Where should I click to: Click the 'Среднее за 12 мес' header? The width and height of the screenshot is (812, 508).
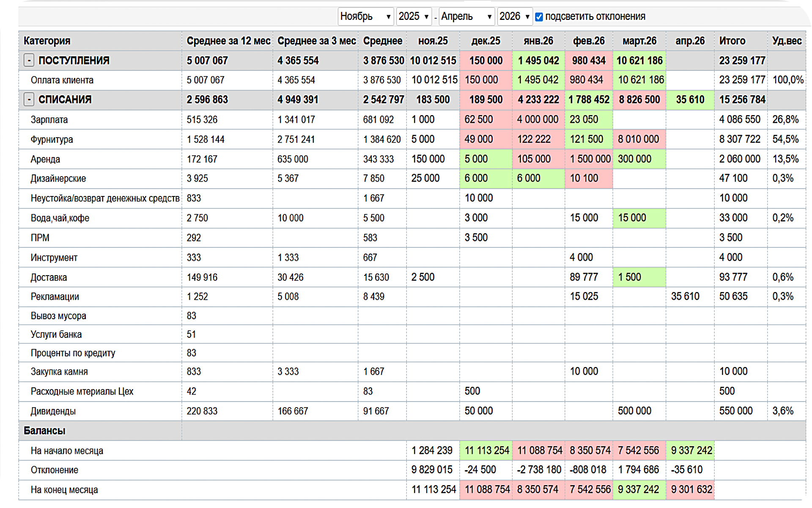(228, 41)
